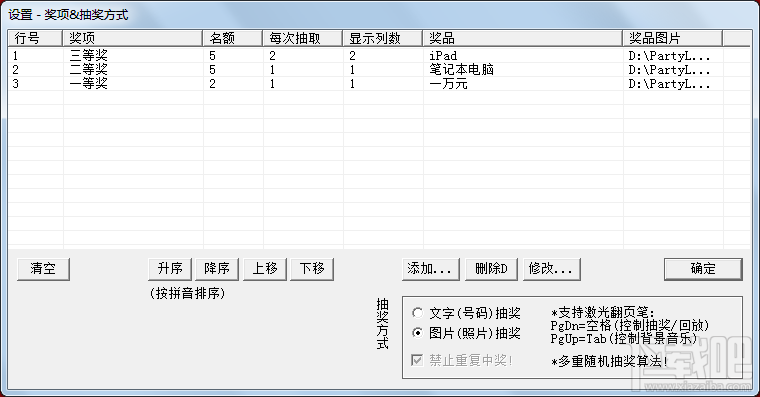Select the 一等奖 row
The height and width of the screenshot is (397, 760).
click(x=379, y=84)
